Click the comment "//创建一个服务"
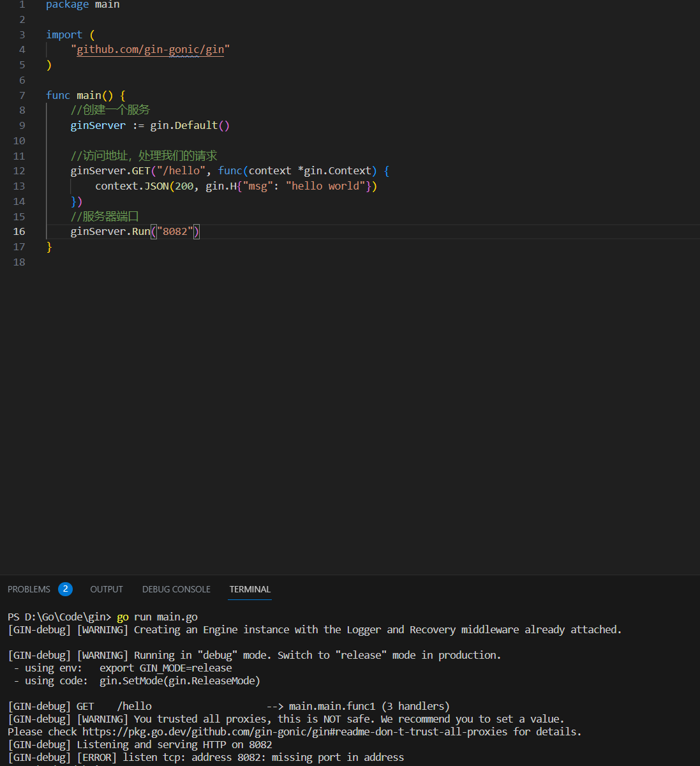Screen dimensions: 700x766 click(110, 110)
